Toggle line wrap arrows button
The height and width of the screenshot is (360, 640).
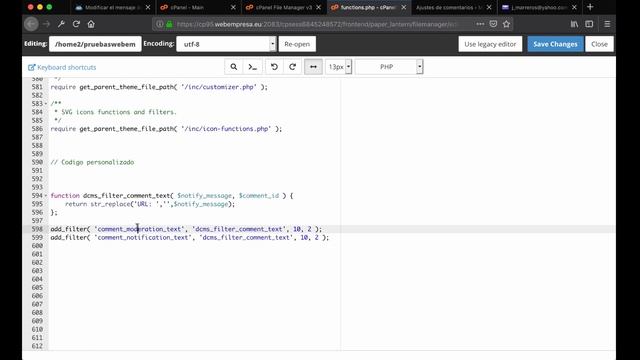[x=313, y=67]
